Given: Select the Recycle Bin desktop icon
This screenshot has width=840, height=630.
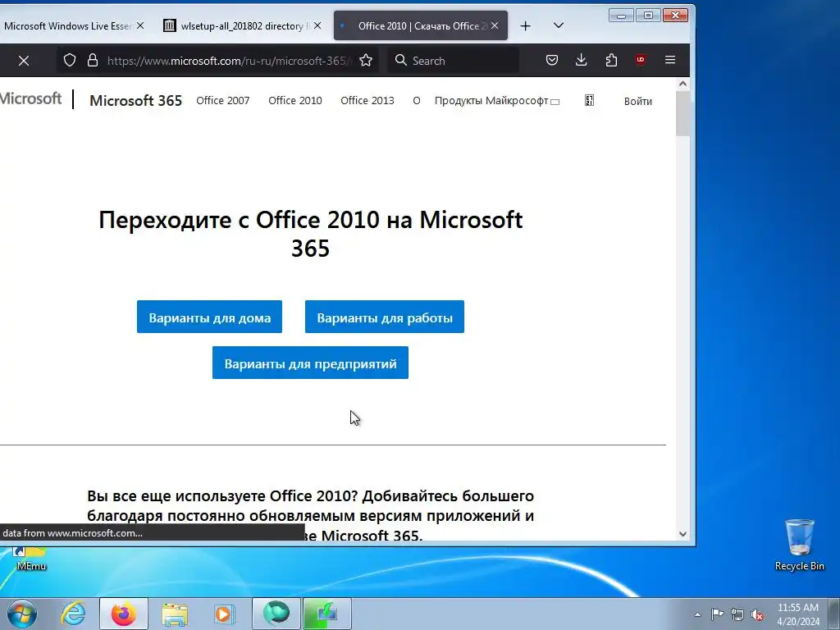Looking at the screenshot, I should click(x=799, y=545).
